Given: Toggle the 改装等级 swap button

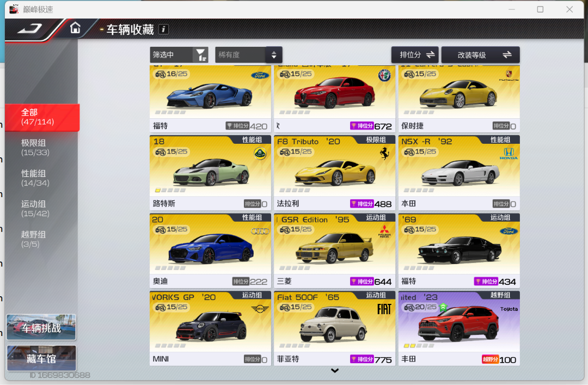Looking at the screenshot, I should [481, 55].
